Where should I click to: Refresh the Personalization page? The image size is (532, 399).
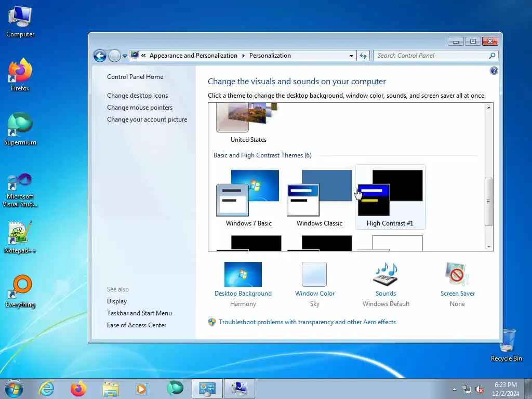tap(363, 56)
